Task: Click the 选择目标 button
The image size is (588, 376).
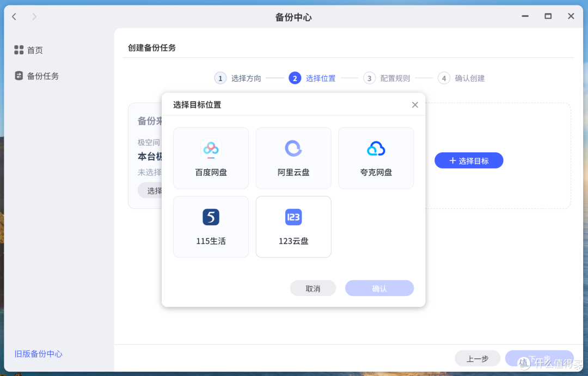Action: 469,161
